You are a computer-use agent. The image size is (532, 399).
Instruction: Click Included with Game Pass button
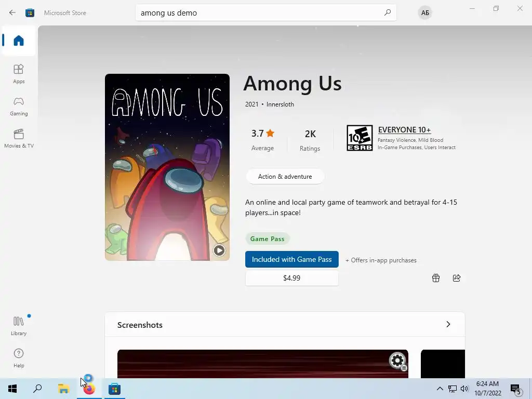[x=292, y=259]
